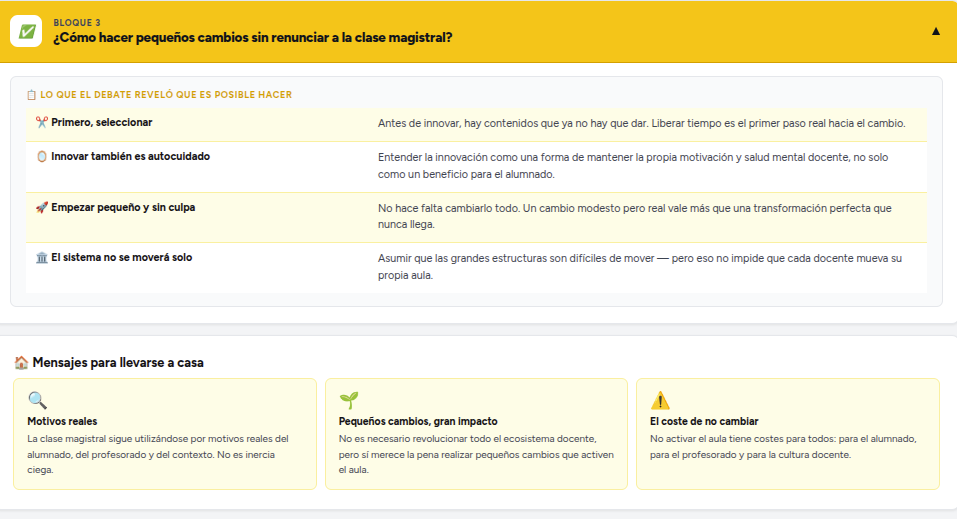
Task: Click the clipboard icon before Lo que el debate reveló
Action: pyautogui.click(x=31, y=95)
